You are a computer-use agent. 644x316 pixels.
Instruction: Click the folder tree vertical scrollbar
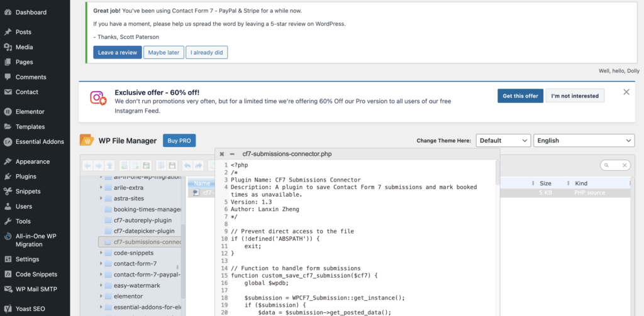pyautogui.click(x=183, y=261)
